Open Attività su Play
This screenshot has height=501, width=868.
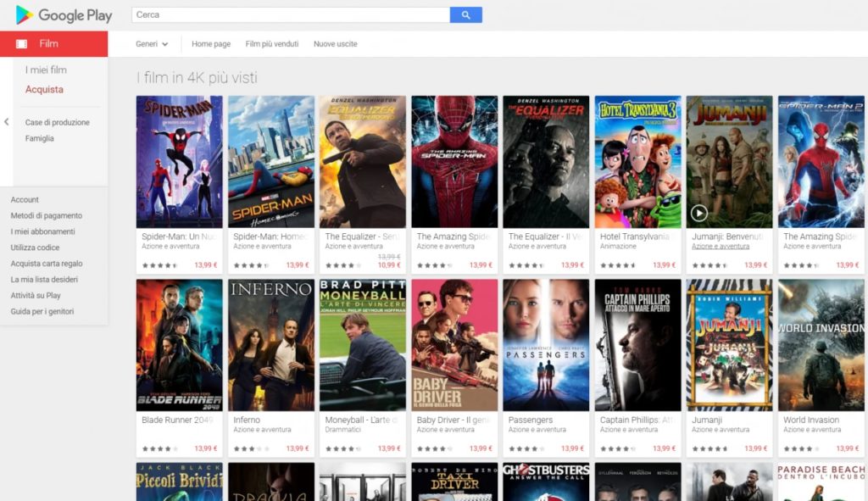(x=36, y=296)
